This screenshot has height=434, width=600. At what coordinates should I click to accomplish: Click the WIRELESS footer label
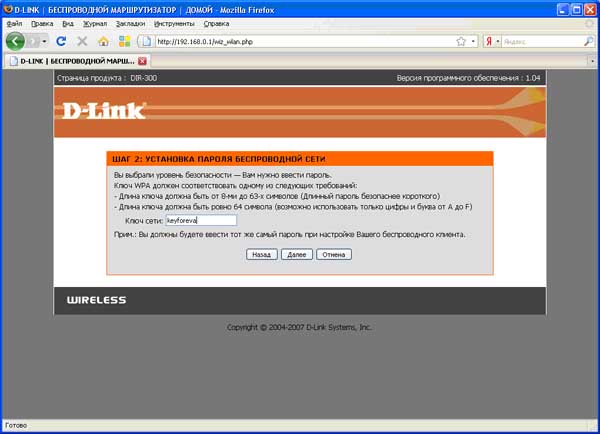(x=96, y=300)
